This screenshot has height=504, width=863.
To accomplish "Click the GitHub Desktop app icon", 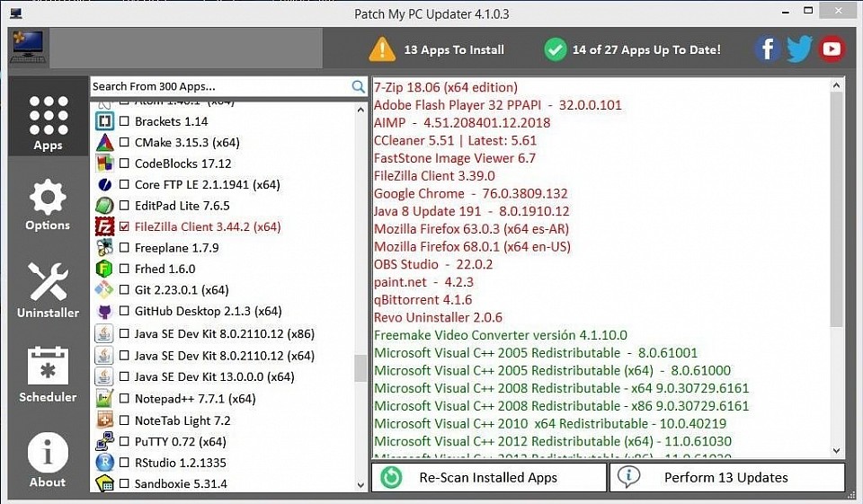I will click(x=104, y=312).
